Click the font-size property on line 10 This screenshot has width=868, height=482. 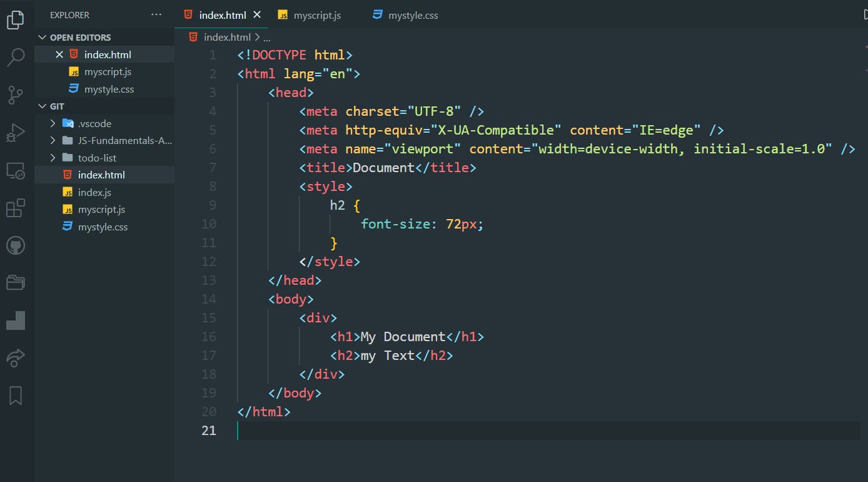pos(395,224)
